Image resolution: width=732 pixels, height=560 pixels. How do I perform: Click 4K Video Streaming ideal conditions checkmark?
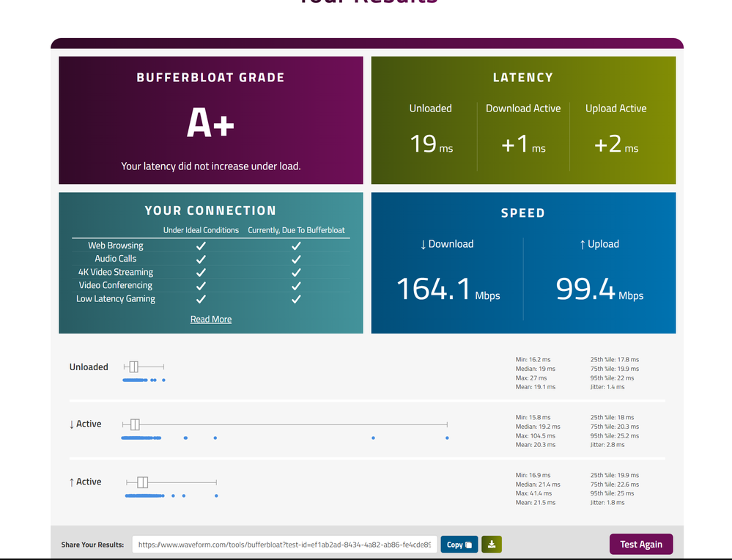point(201,273)
